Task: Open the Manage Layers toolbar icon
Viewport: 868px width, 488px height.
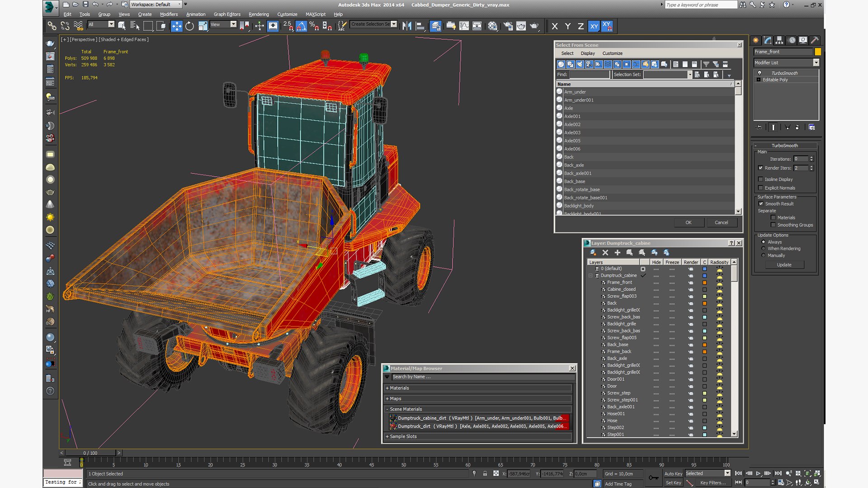Action: pyautogui.click(x=436, y=26)
